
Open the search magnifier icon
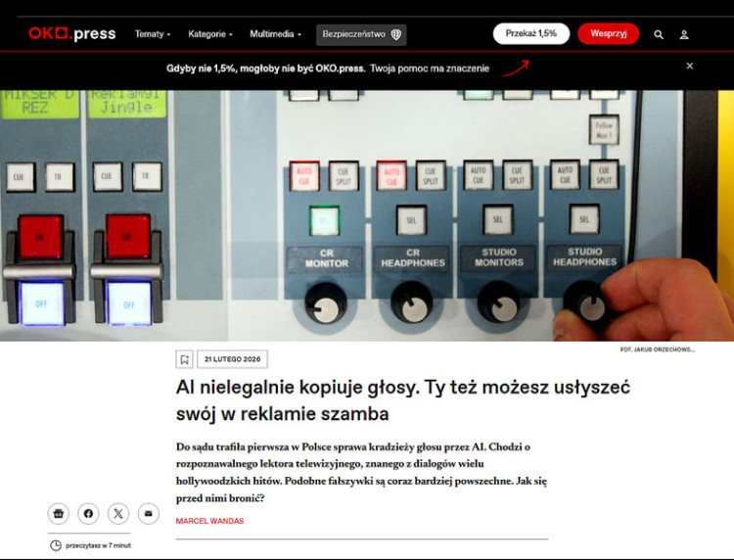[659, 34]
